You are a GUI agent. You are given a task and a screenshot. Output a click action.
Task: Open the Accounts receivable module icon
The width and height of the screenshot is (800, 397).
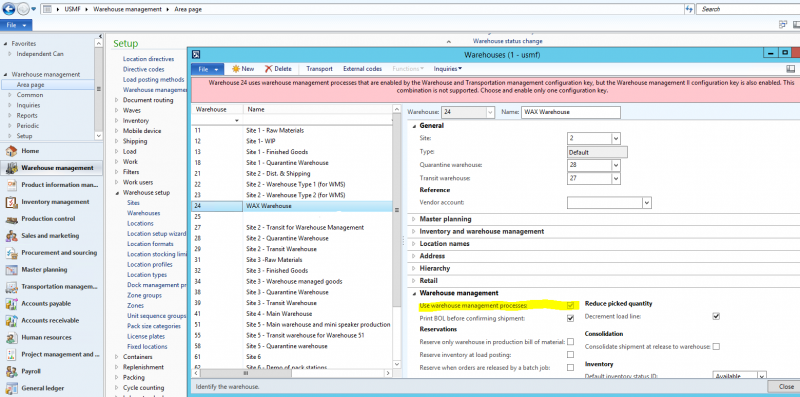click(x=11, y=320)
